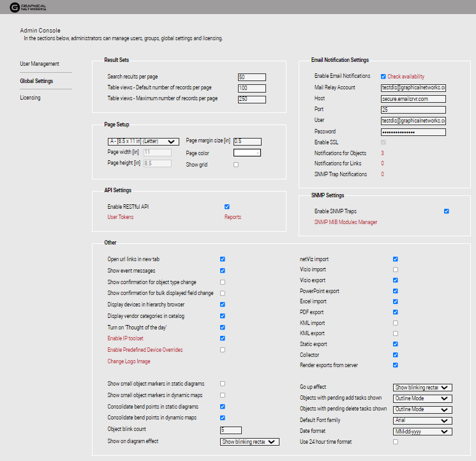
Task: Open the page size Letter dropdown
Action: pos(143,141)
